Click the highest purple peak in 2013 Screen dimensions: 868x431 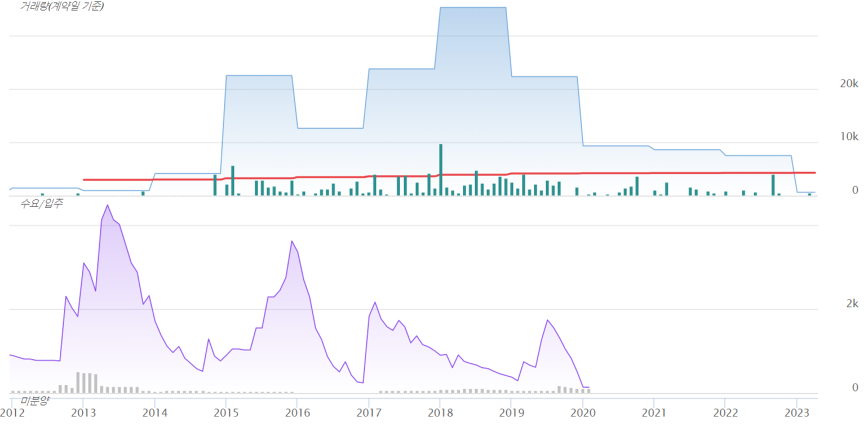pos(107,205)
